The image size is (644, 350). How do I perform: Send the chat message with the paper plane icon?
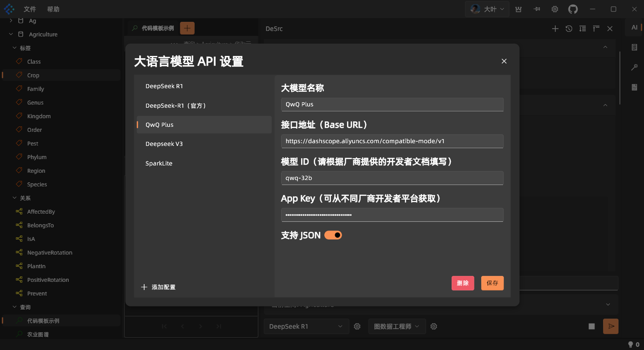click(x=610, y=326)
